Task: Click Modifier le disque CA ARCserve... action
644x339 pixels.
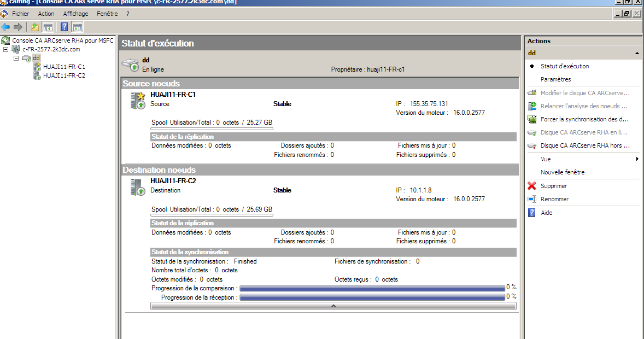Action: pyautogui.click(x=585, y=93)
